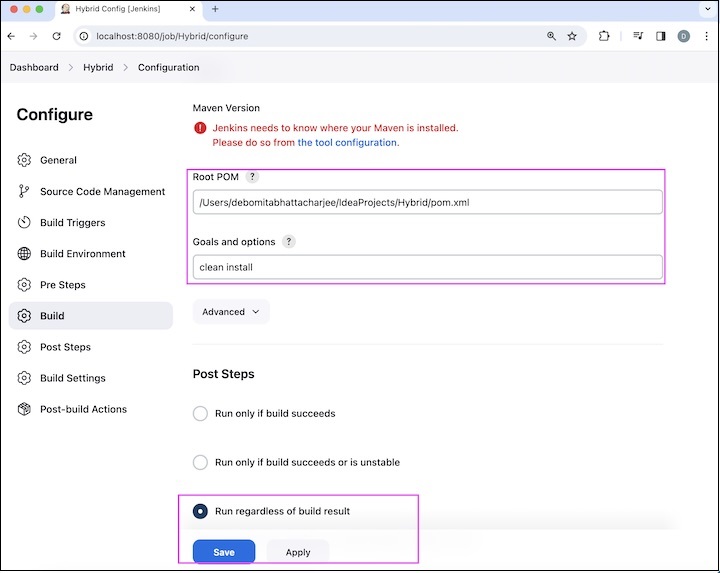Select Run only if build succeeds

(x=200, y=413)
